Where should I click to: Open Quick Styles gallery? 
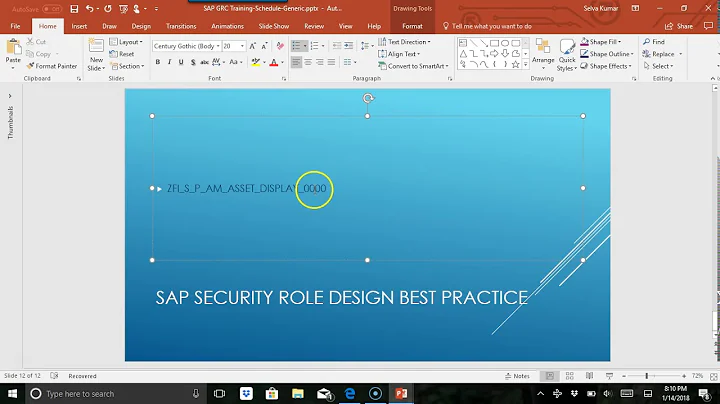pyautogui.click(x=567, y=54)
